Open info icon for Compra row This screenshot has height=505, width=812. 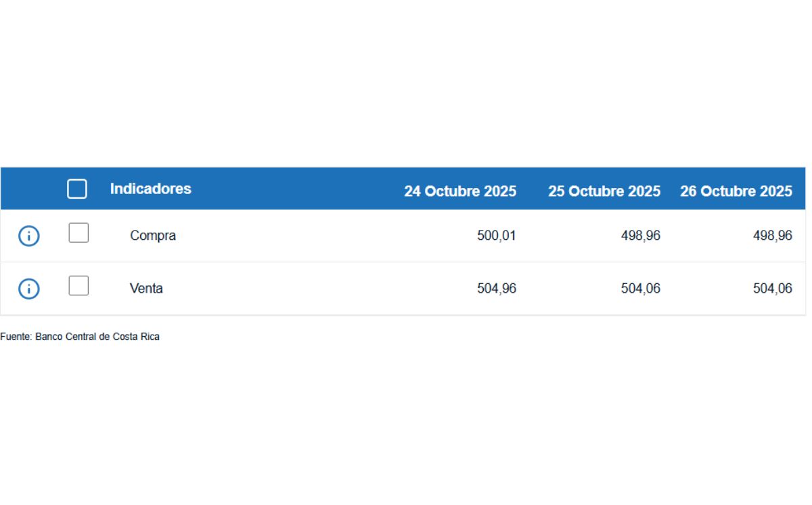coord(28,236)
